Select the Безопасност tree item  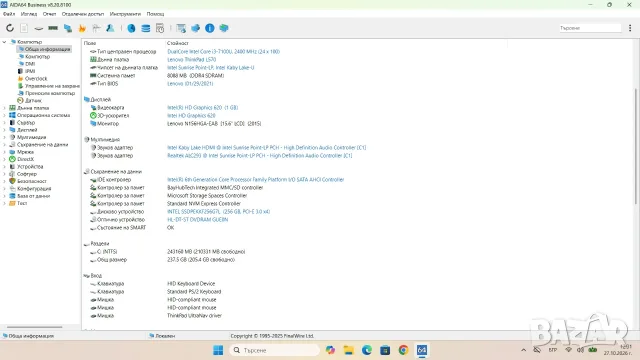pyautogui.click(x=31, y=181)
